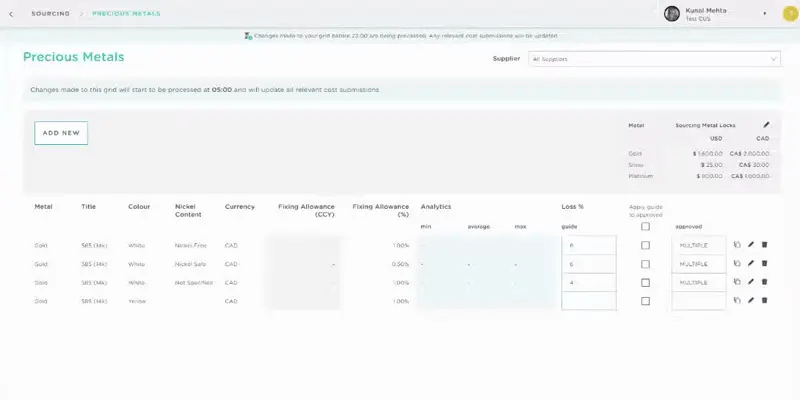Click the Colour column header
The image size is (800, 400).
[139, 207]
